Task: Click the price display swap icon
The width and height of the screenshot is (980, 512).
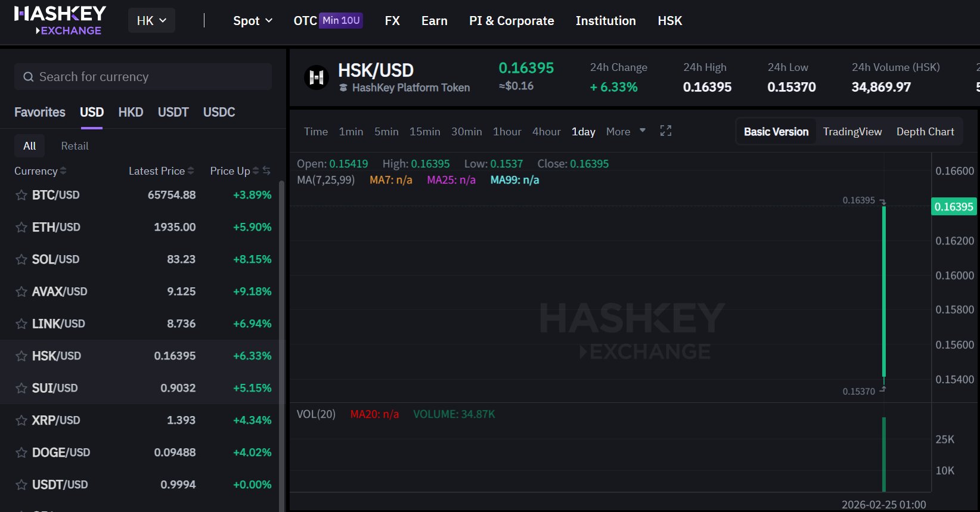Action: tap(266, 171)
